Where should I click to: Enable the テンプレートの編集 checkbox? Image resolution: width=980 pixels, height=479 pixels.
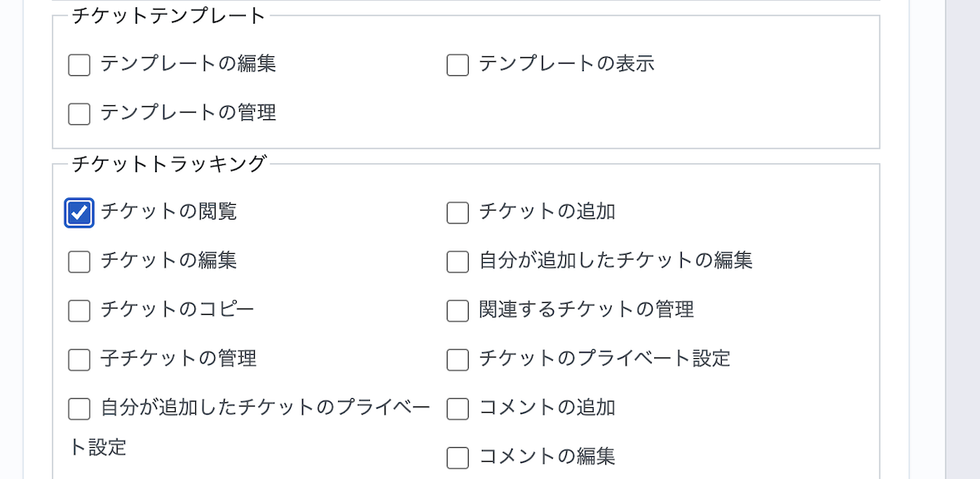click(79, 64)
